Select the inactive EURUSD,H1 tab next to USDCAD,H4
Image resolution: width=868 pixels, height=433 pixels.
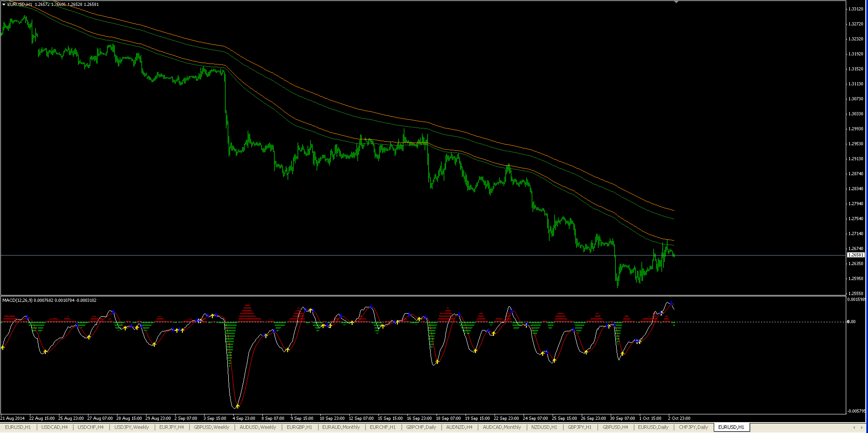point(18,427)
